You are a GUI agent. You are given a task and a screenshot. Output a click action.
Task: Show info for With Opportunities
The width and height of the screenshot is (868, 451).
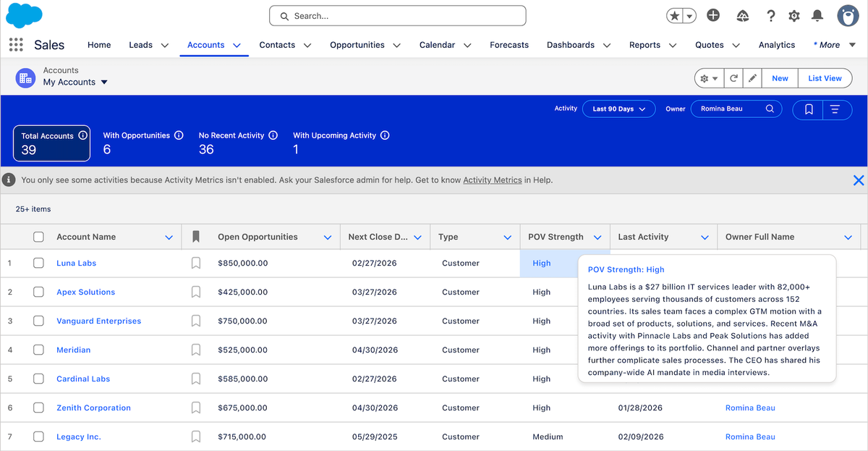[x=179, y=135]
